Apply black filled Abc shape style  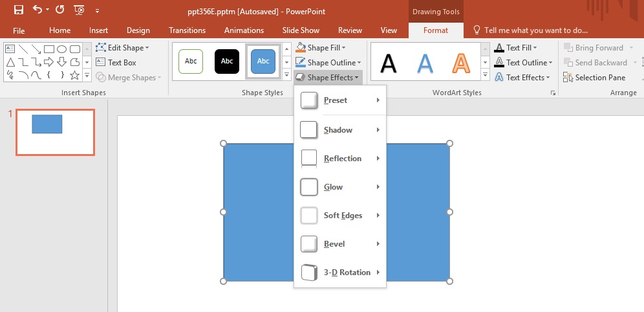pos(227,61)
